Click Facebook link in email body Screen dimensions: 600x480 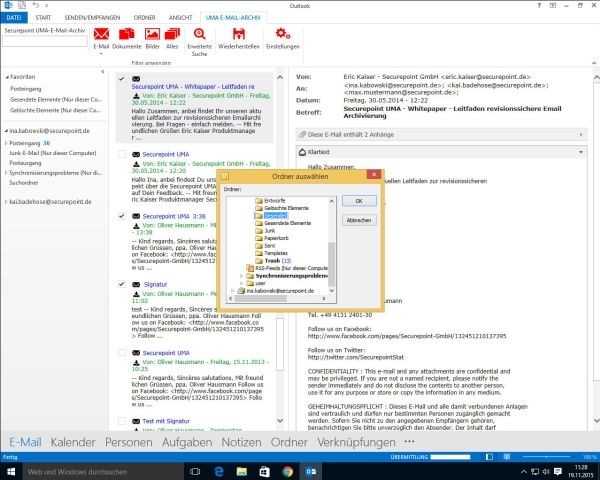[x=407, y=336]
